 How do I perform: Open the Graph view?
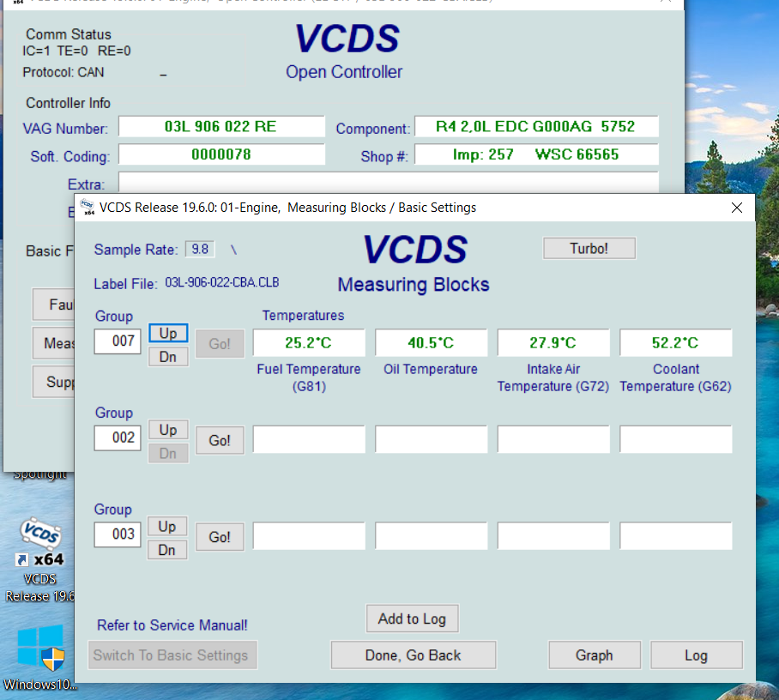pyautogui.click(x=595, y=655)
